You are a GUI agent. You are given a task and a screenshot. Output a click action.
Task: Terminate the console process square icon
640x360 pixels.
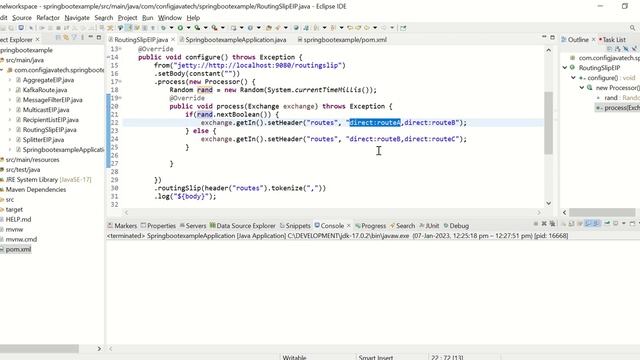(536, 224)
